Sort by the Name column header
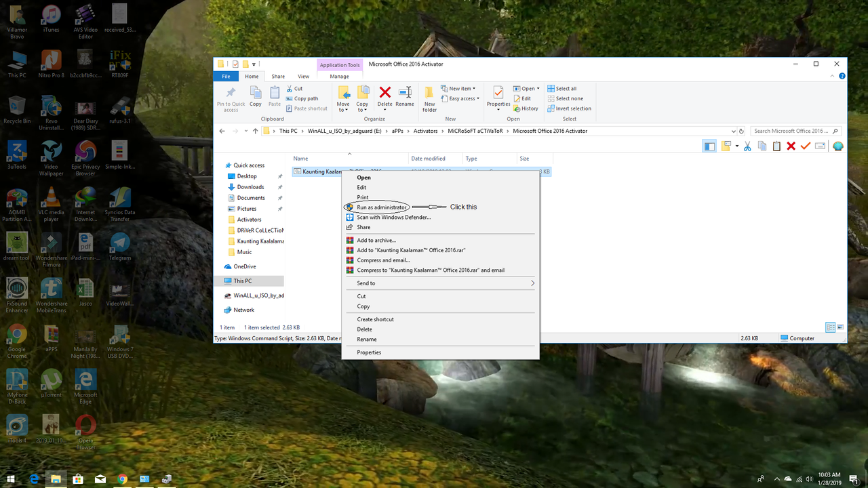 point(349,159)
